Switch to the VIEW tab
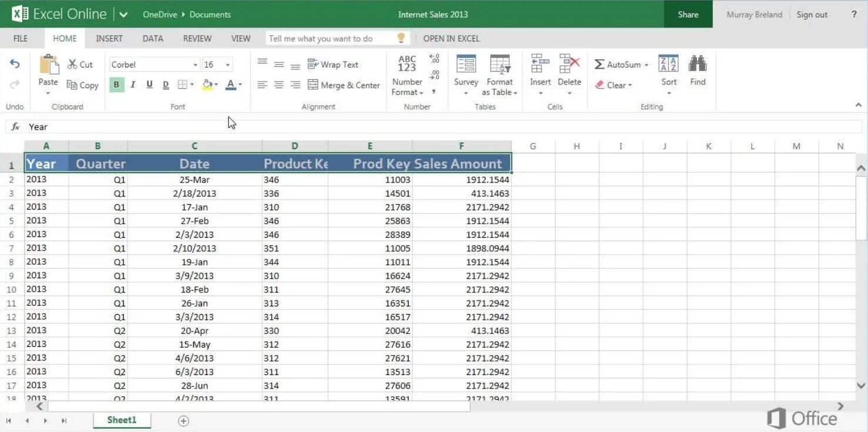Screen dimensions: 868x432 tap(241, 38)
